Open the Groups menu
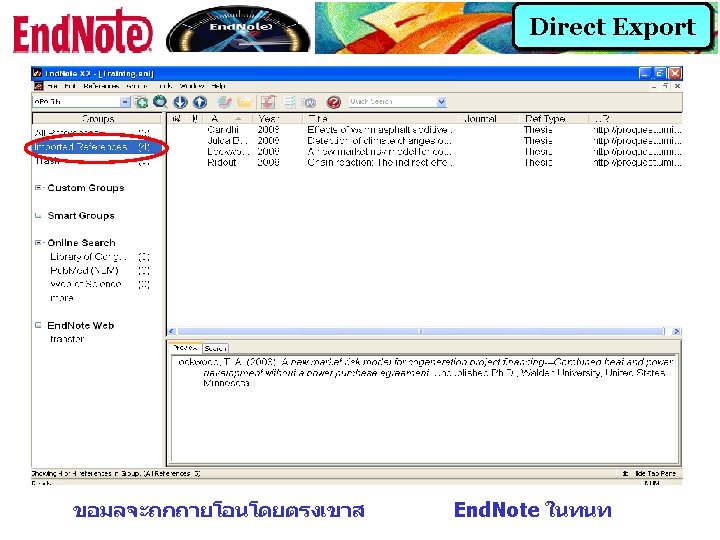 coord(136,86)
